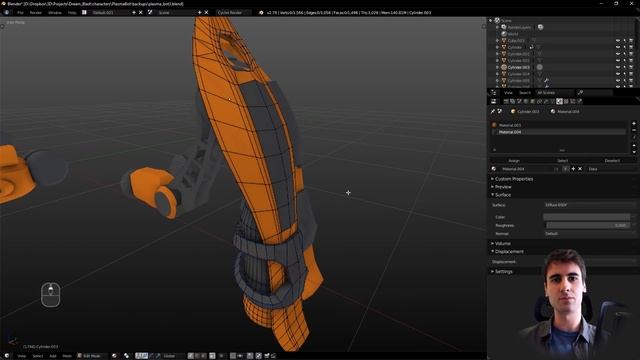Toggle visibility eye of Cylinder
The width and height of the screenshot is (640, 360).
point(618,47)
